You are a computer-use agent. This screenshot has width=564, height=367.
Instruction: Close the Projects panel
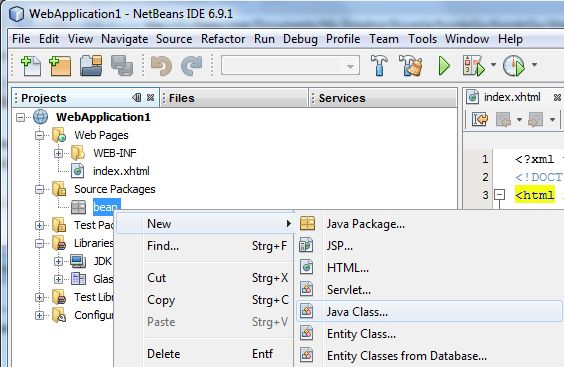coord(151,98)
